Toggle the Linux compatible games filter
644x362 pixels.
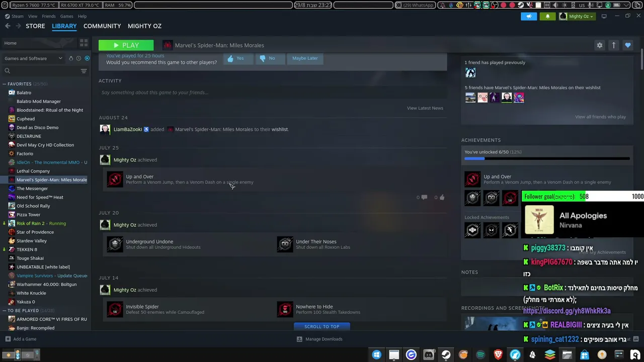[71, 58]
